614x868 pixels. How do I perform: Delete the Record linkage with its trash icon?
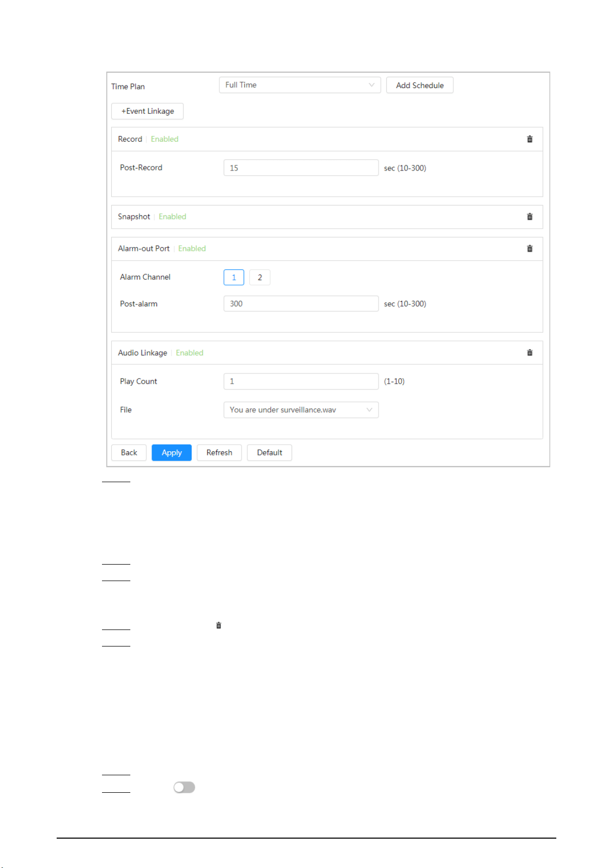[530, 139]
